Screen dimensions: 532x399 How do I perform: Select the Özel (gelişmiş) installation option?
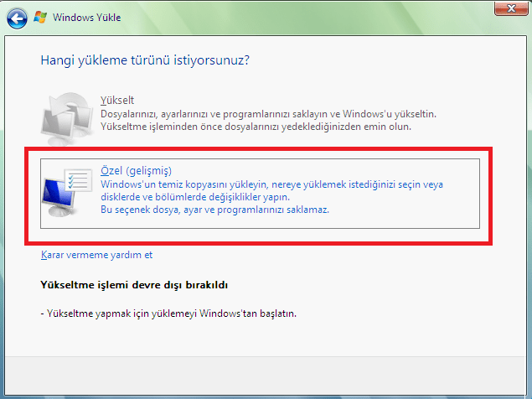[x=260, y=194]
